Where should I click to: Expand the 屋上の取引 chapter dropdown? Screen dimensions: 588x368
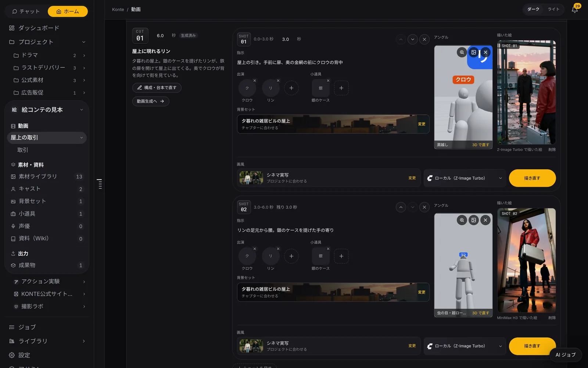tap(81, 138)
